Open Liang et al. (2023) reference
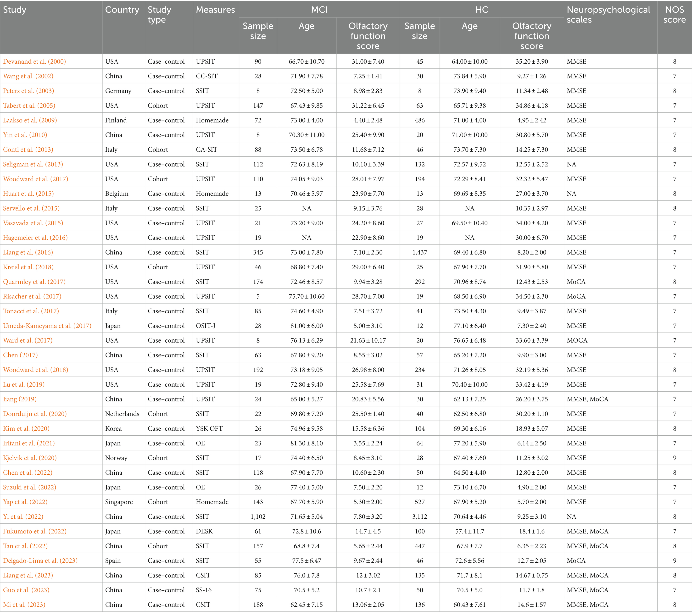692x616 pixels. point(28,575)
